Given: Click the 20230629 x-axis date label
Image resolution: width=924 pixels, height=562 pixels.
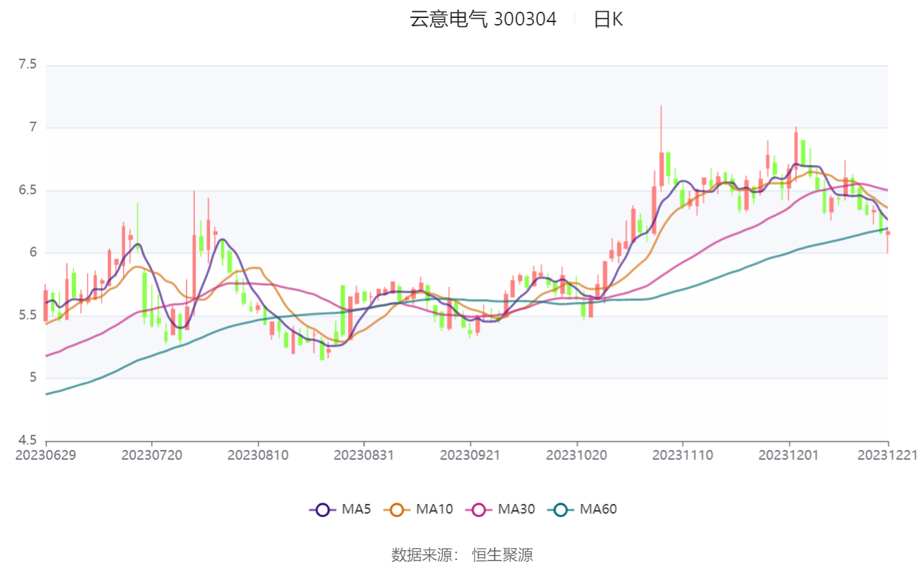Looking at the screenshot, I should click(46, 456).
